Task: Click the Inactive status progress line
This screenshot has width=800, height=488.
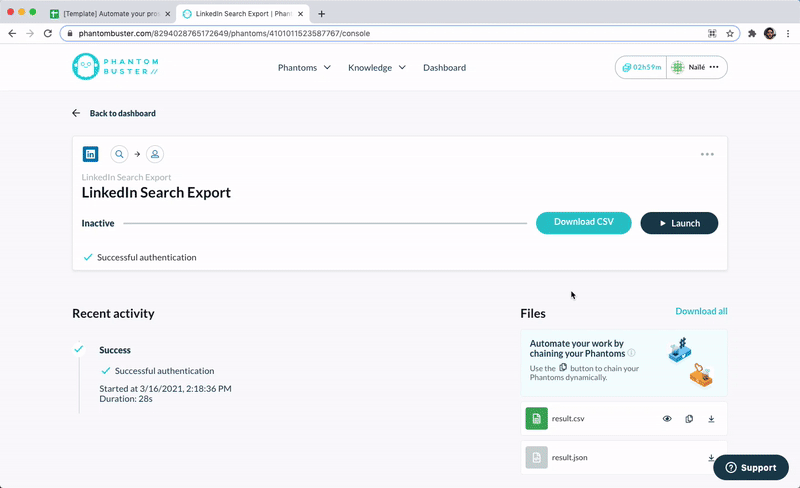Action: [x=325, y=223]
